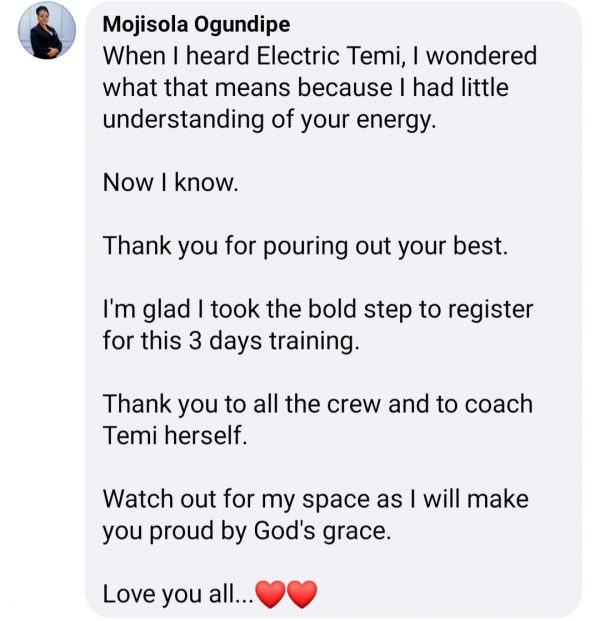This screenshot has width=600, height=621.
Task: Click the surname "Ogundipe" in the header
Action: [242, 25]
